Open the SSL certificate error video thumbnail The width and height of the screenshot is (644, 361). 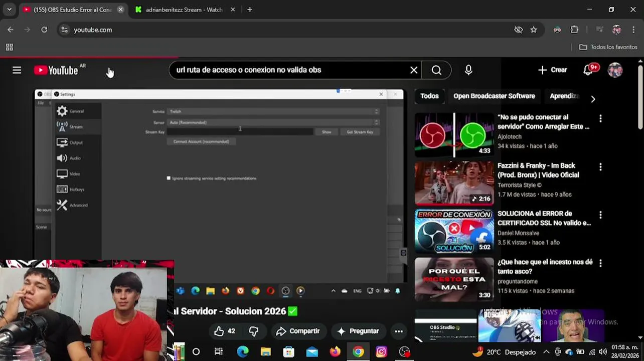(x=454, y=232)
